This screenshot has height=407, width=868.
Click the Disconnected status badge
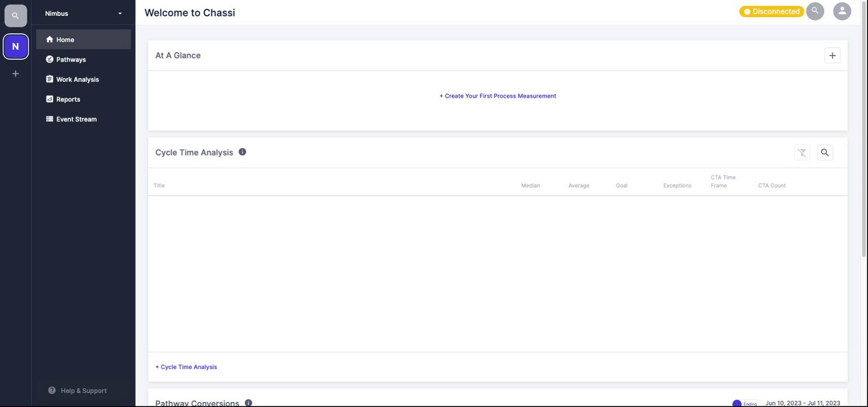tap(771, 11)
